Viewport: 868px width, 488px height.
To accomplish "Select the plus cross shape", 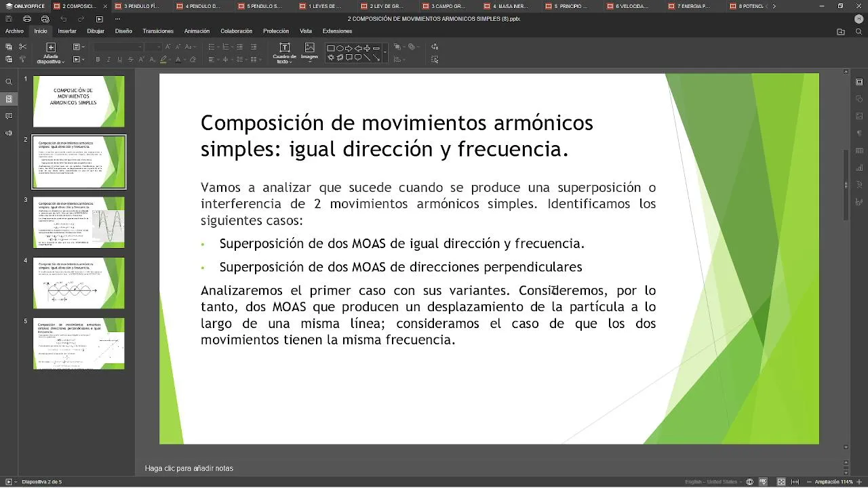I will pos(367,48).
